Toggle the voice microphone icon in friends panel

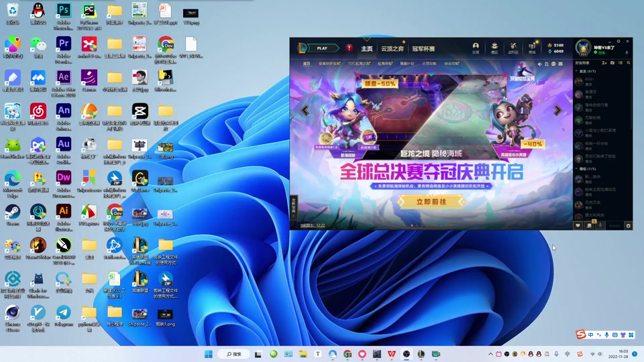click(600, 225)
